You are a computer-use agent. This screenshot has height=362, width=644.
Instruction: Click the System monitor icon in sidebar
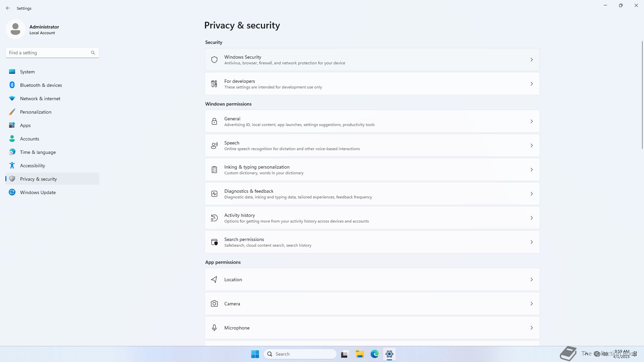pos(12,72)
